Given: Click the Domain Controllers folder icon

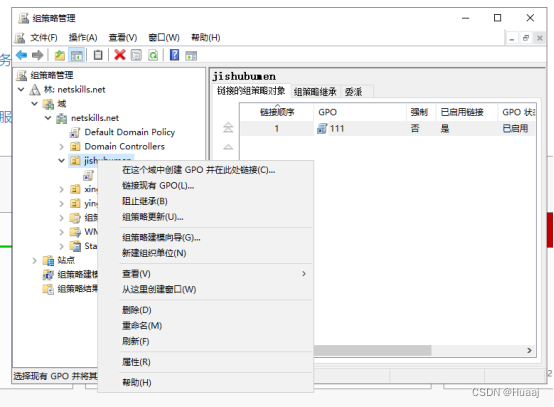Looking at the screenshot, I should [75, 146].
